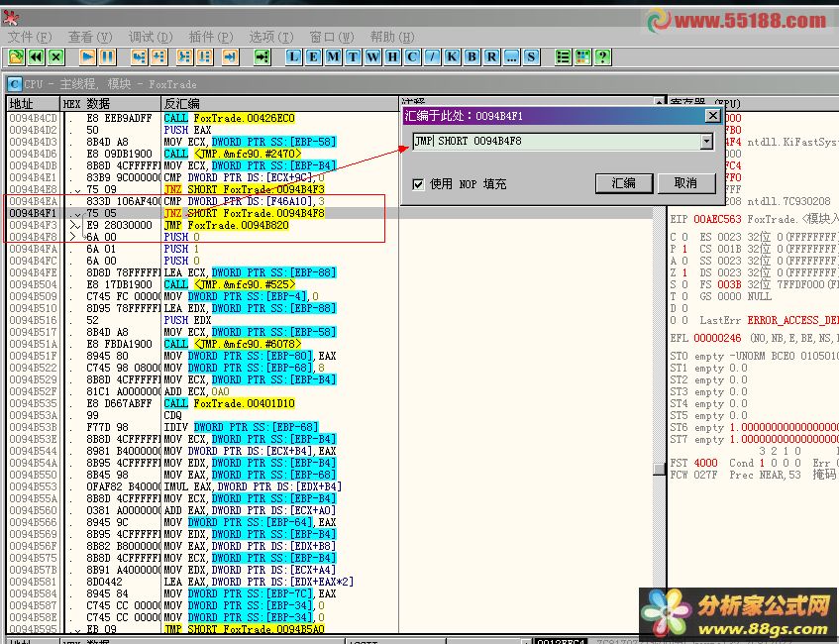Select the CALL FoxTrade.00401D10 line
Screen dimensions: 839x644
point(229,403)
